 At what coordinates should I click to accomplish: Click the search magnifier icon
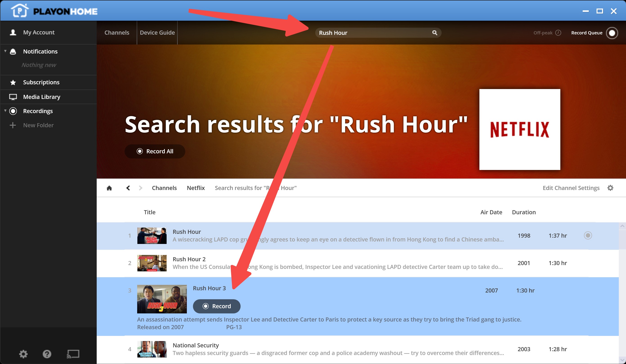[434, 33]
